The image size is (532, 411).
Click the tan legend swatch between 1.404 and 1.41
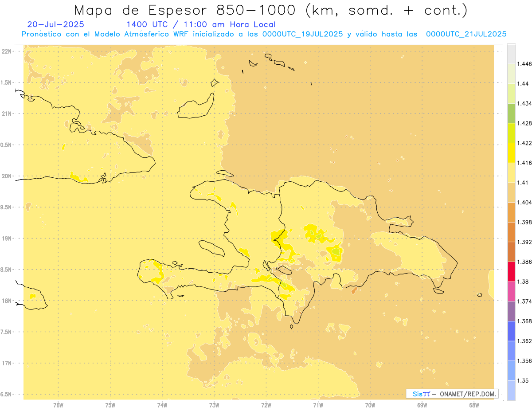pyautogui.click(x=511, y=192)
